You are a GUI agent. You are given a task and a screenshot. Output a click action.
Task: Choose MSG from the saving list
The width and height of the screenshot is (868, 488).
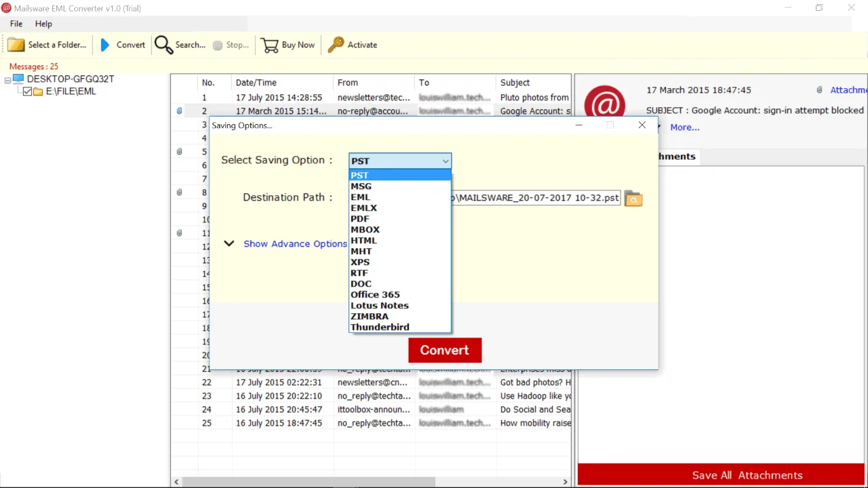pos(400,186)
